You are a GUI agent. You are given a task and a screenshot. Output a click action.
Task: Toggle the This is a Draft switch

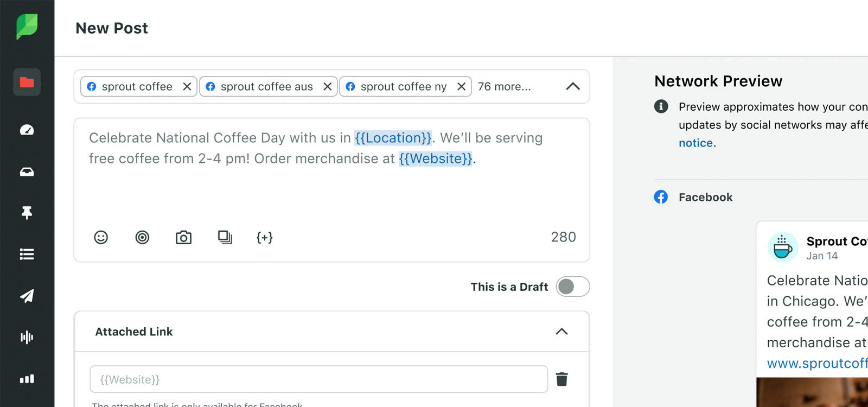(x=572, y=287)
